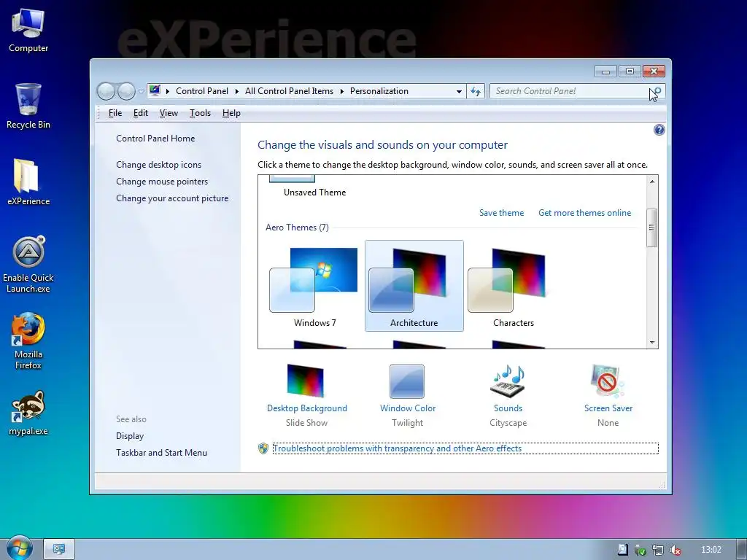747x560 pixels.
Task: Click Change mouse pointers link
Action: (x=162, y=182)
